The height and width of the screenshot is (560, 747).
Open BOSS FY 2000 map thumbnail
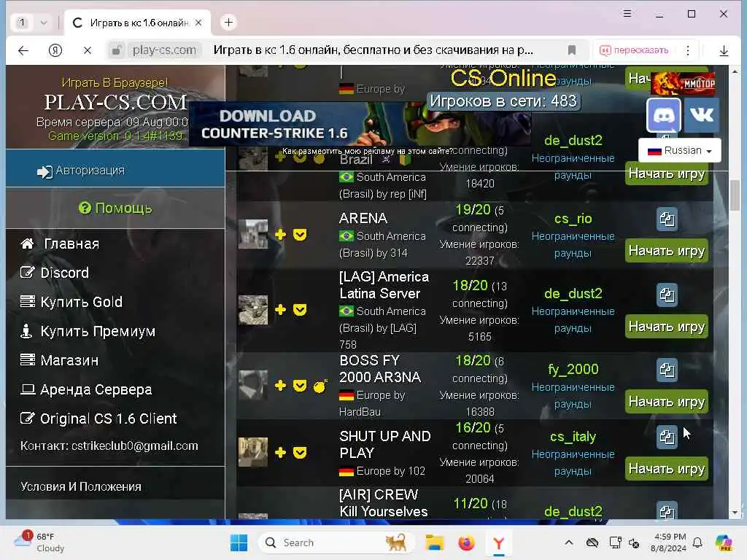pos(253,385)
